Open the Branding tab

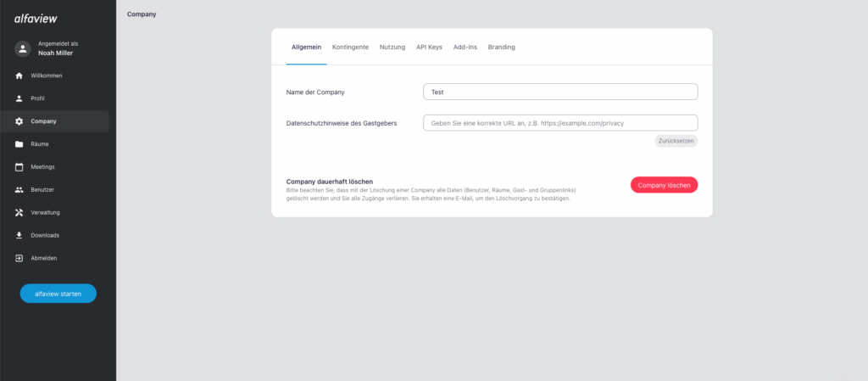tap(502, 47)
